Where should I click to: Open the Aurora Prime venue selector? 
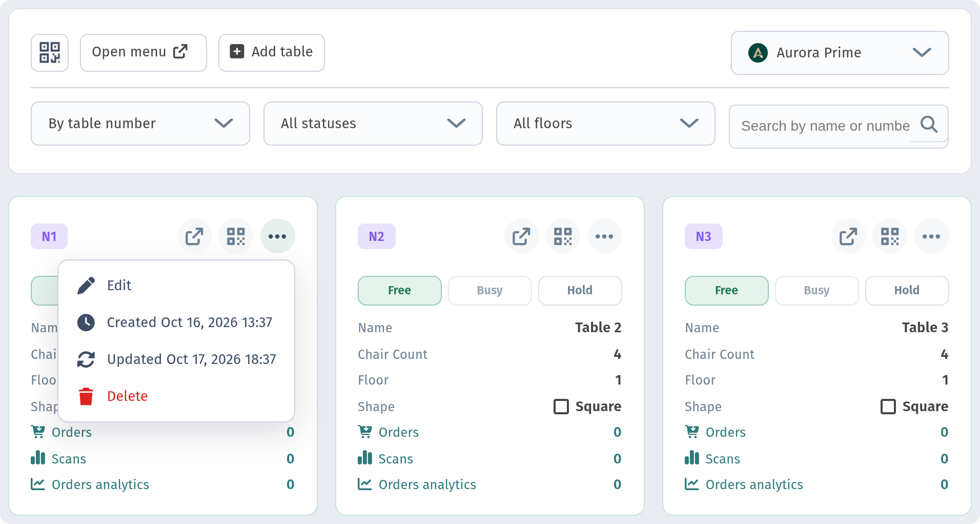(840, 53)
